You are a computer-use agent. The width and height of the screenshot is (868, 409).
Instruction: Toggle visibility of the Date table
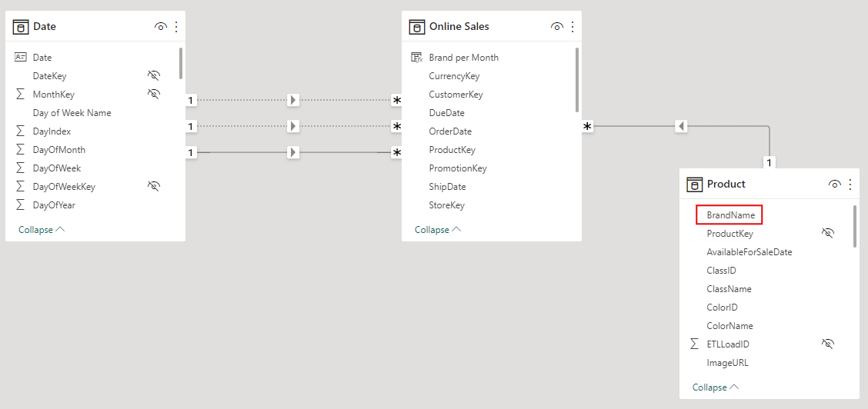pos(161,27)
